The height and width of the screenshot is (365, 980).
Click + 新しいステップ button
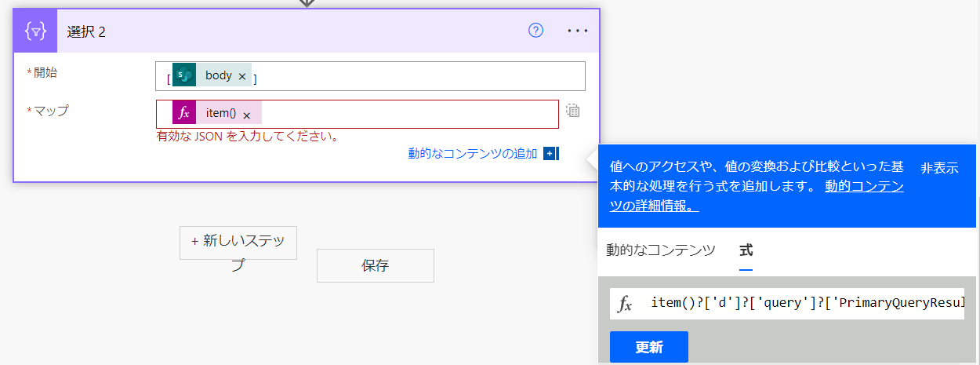pos(238,243)
